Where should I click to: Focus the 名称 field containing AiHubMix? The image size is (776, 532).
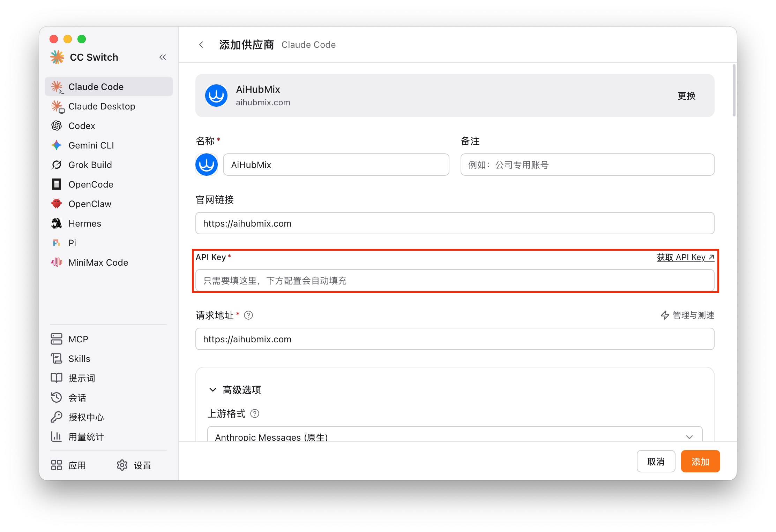336,165
